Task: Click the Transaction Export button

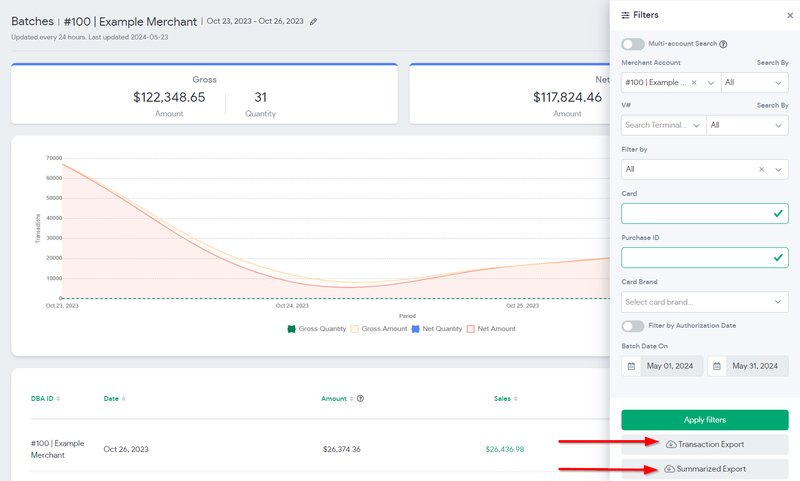Action: 705,444
